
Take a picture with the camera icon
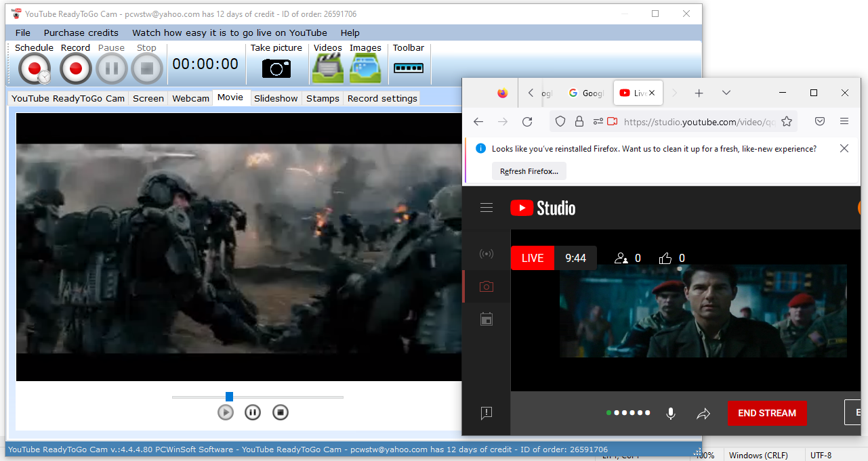(276, 68)
